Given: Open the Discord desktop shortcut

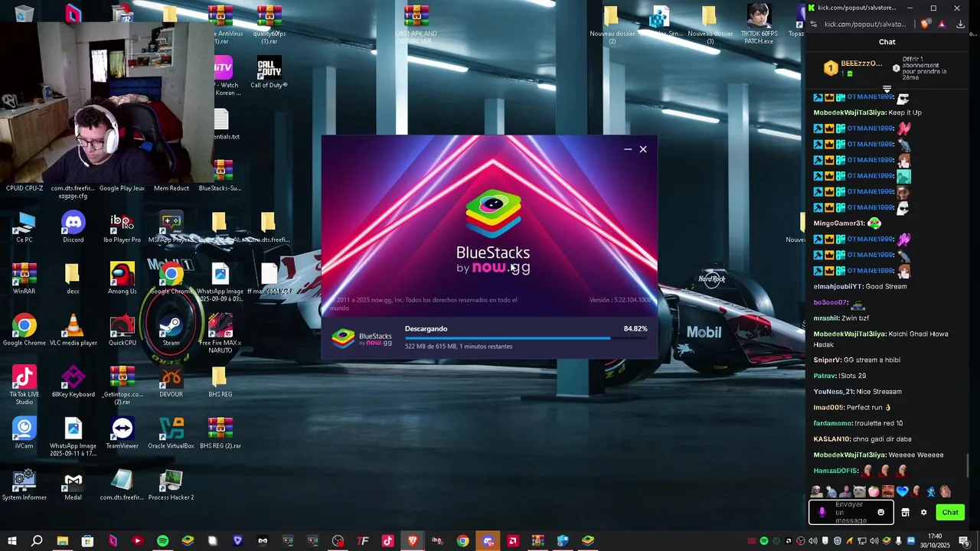Looking at the screenshot, I should tap(73, 227).
